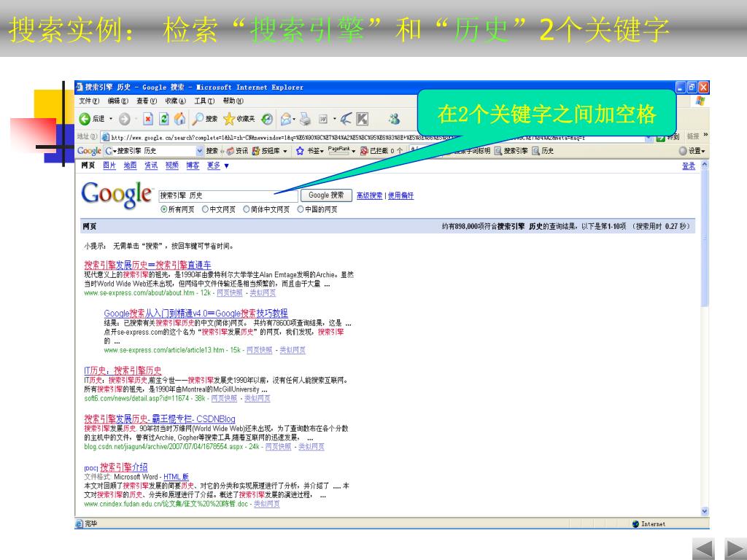Click the Stop page-loading icon
Image resolution: width=747 pixels, height=560 pixels.
pos(149,119)
